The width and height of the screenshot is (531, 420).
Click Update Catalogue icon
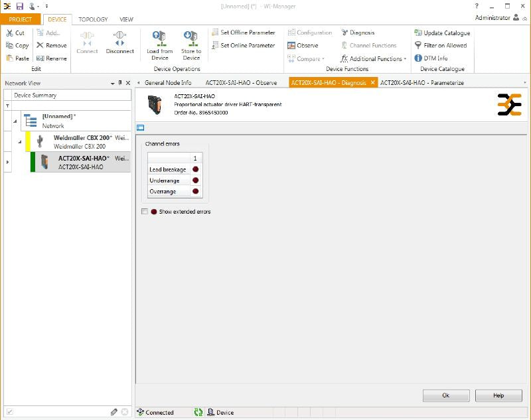pyautogui.click(x=418, y=33)
